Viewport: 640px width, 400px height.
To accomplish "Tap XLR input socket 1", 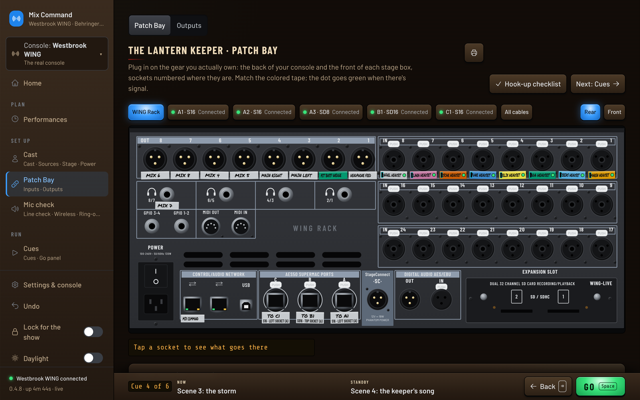I will (602, 159).
